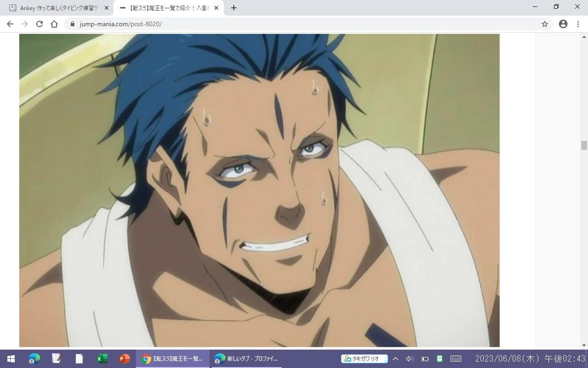Click the scroll down arrow of the page
Screen dimensions: 588x368
[584, 345]
